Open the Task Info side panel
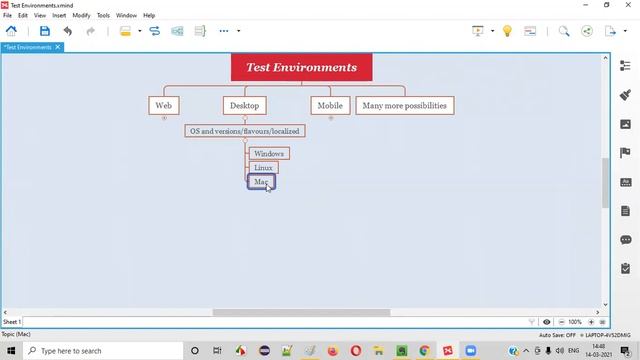Screen dimensions: 640x360 625,268
